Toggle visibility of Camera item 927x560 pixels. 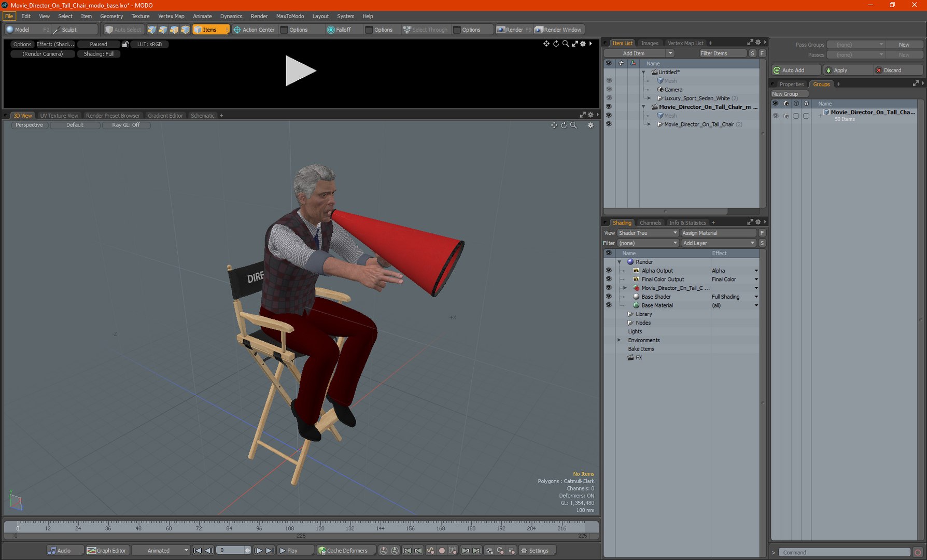(x=609, y=89)
